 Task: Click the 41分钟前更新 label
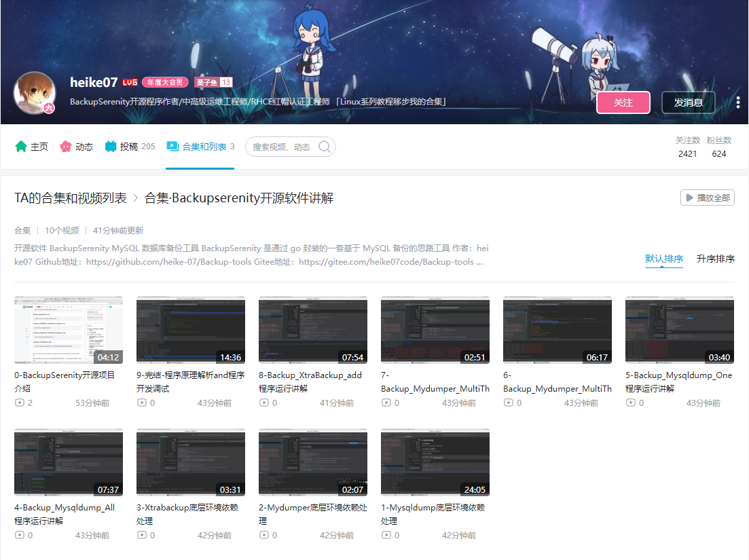(x=118, y=231)
